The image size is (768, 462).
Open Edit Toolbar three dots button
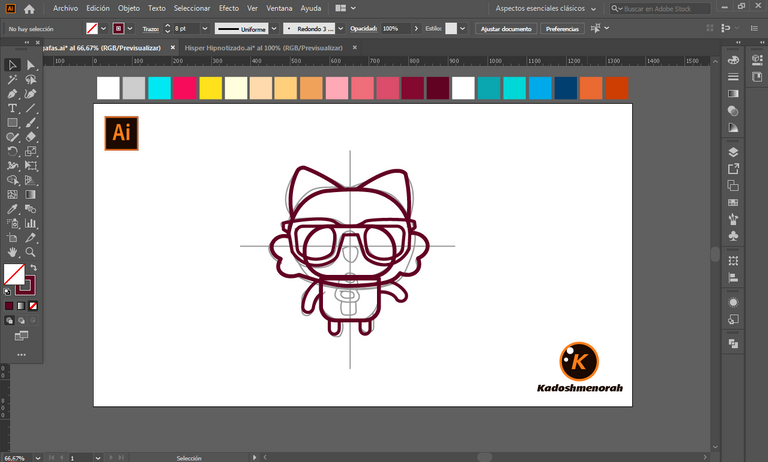click(21, 355)
